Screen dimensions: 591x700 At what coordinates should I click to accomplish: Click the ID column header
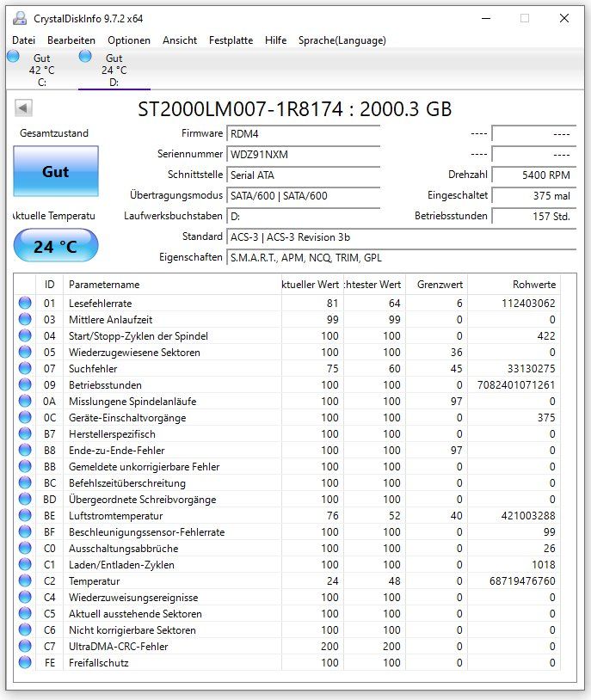pyautogui.click(x=49, y=285)
